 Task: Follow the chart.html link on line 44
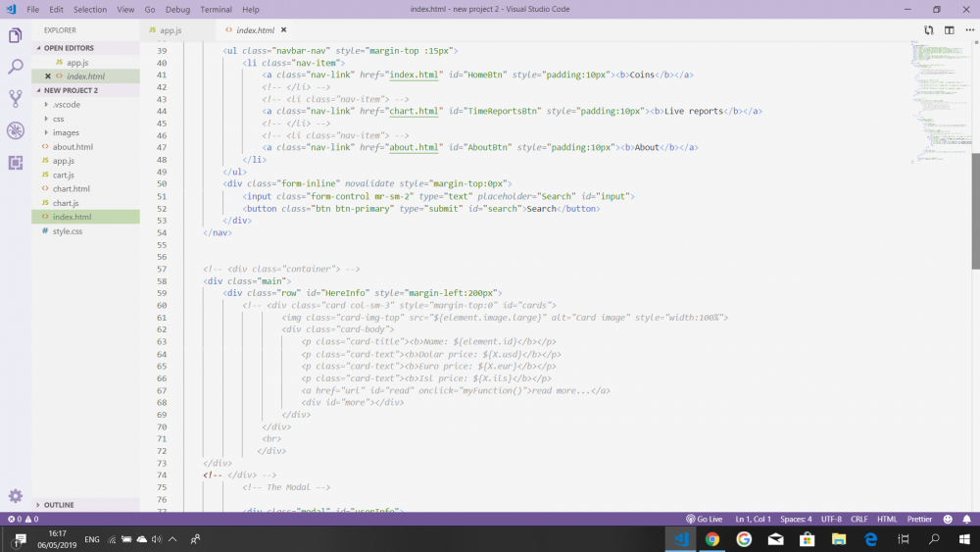(x=414, y=111)
